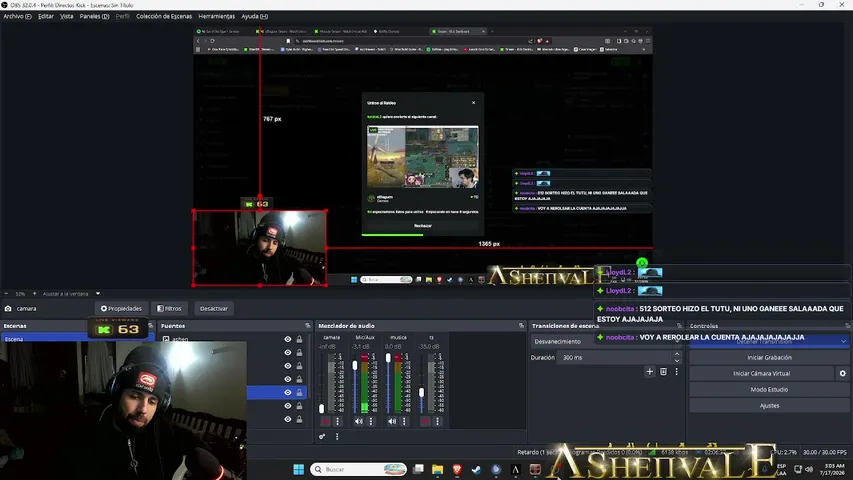Toggle the lock on the highlighted source row
This screenshot has height=480, width=853.
[x=299, y=392]
